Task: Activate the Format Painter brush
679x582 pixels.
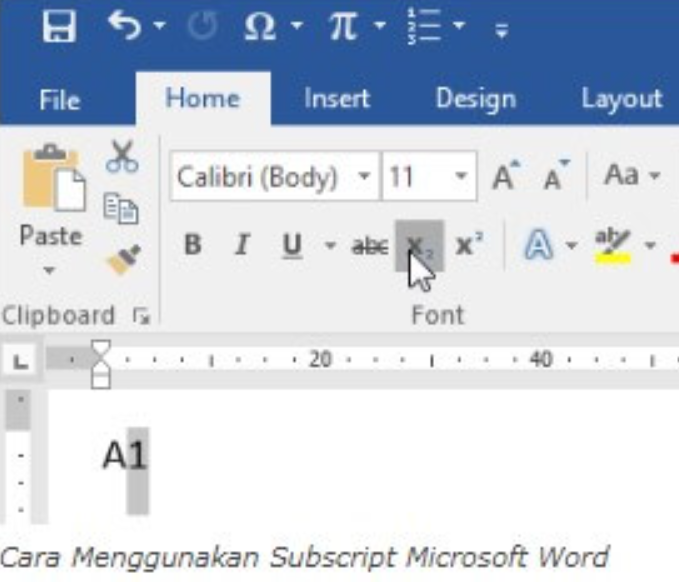Action: (124, 259)
